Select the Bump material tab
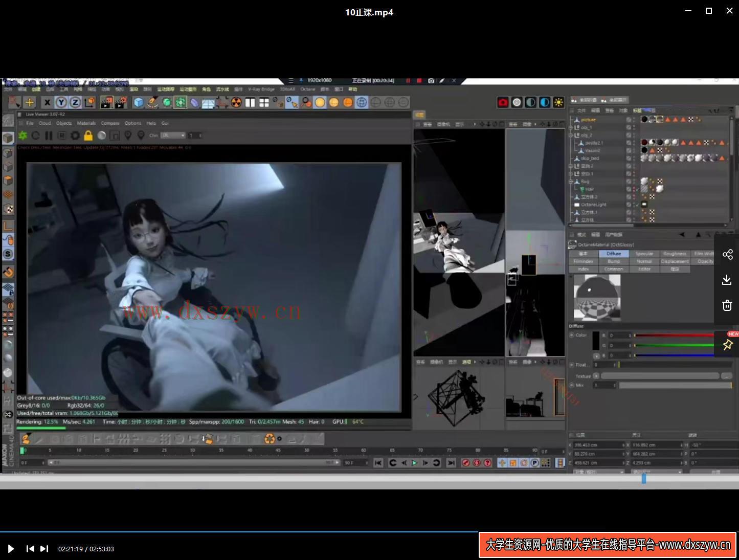The width and height of the screenshot is (739, 560). [614, 261]
